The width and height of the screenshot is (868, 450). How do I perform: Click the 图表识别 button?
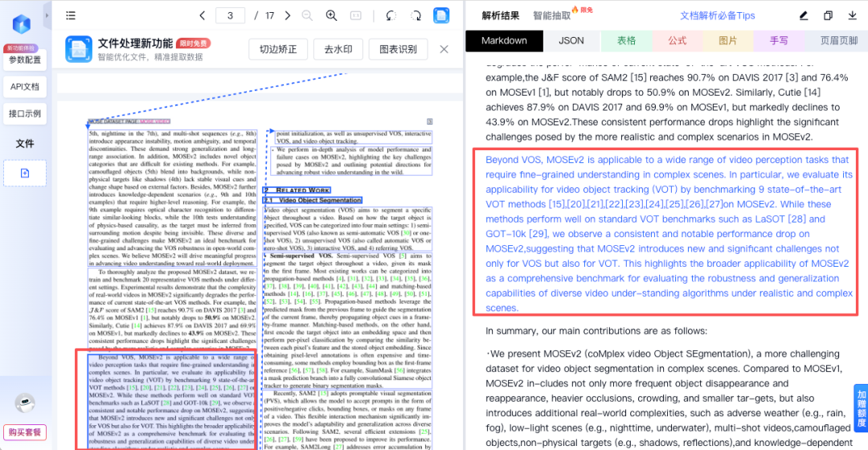398,49
